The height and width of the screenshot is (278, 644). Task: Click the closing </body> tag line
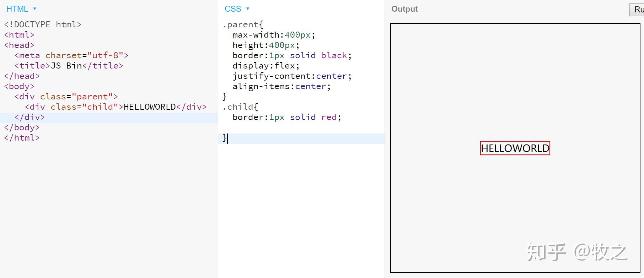22,127
